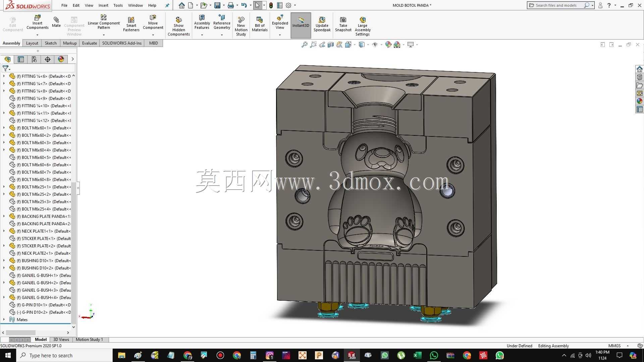Open the Tools menu
Screen dimensions: 644x362
point(118,5)
